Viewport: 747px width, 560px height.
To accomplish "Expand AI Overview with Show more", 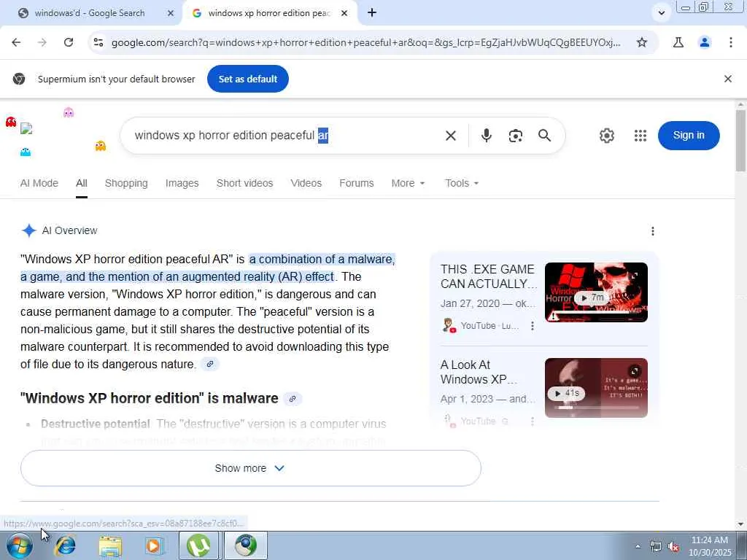I will click(251, 468).
